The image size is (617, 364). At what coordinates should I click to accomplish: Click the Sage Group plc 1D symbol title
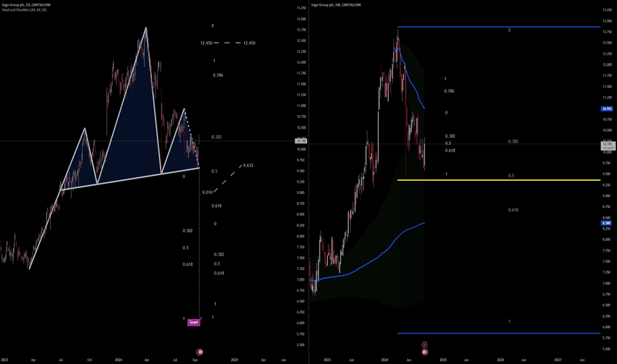tap(26, 5)
